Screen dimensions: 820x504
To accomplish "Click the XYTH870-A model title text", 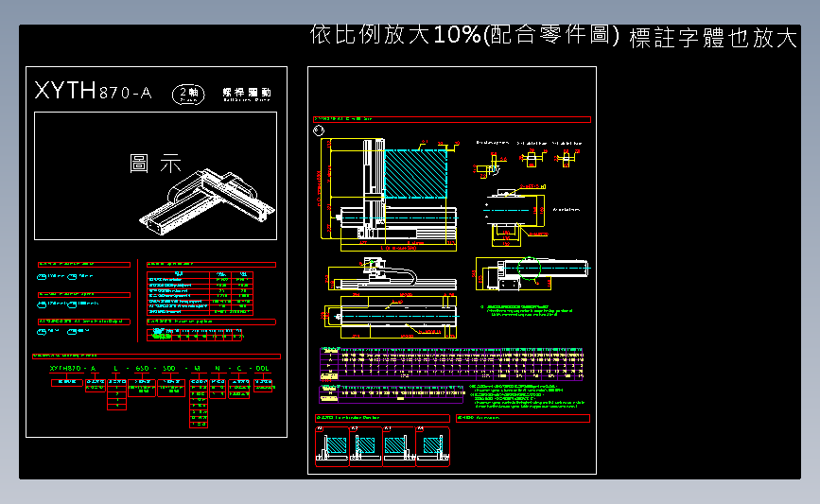I will (x=93, y=91).
